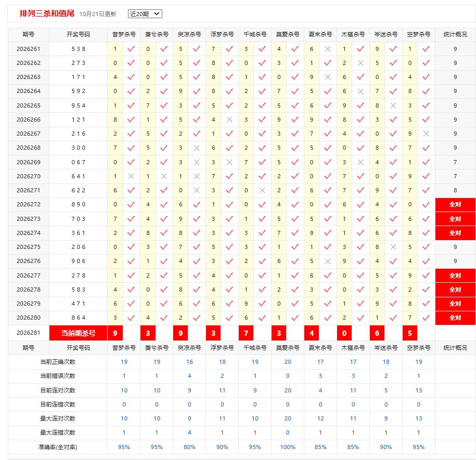The width and height of the screenshot is (476, 460).
Task: Click the red 全对 cell in row 2026277
Action: click(x=455, y=275)
